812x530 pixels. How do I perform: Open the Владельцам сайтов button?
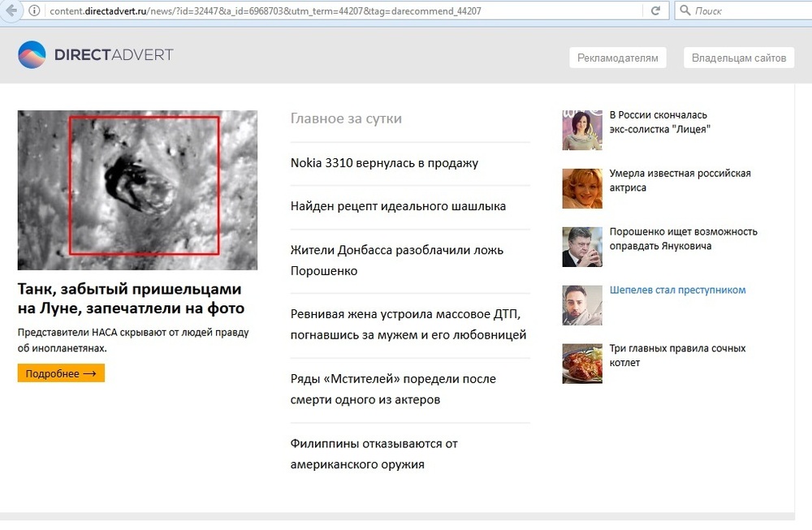[x=738, y=58]
